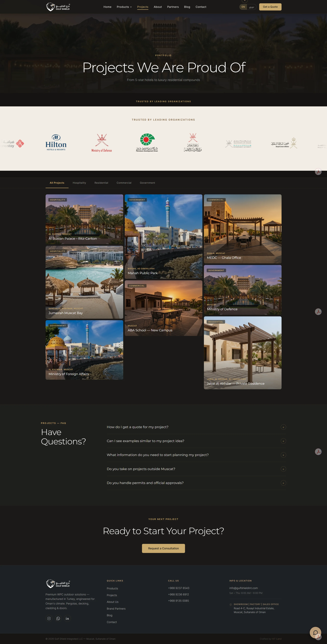Click the Gulf Shield logo in the header
This screenshot has width=327, height=644.
coord(58,7)
